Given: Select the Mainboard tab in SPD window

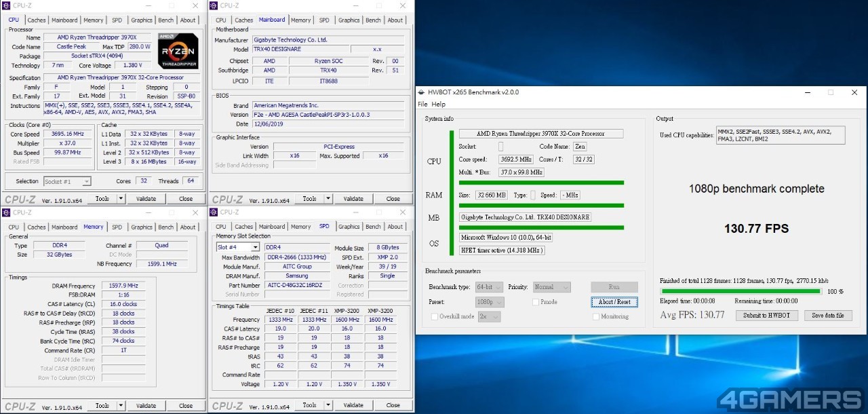Looking at the screenshot, I should tap(272, 227).
